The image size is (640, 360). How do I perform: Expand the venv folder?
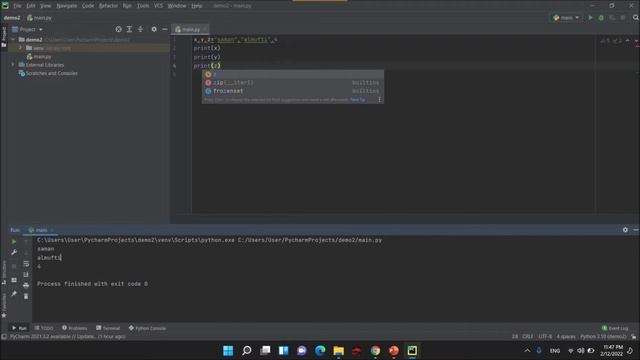[x=20, y=48]
